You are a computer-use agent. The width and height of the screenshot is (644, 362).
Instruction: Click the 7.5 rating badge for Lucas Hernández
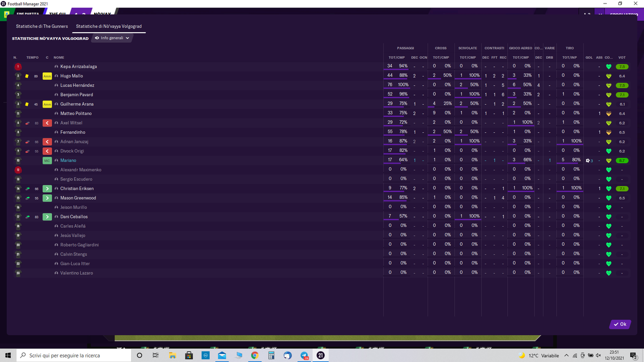[622, 85]
